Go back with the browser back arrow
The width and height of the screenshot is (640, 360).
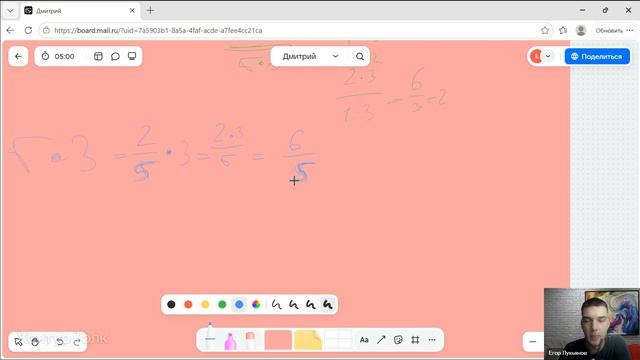coord(10,30)
